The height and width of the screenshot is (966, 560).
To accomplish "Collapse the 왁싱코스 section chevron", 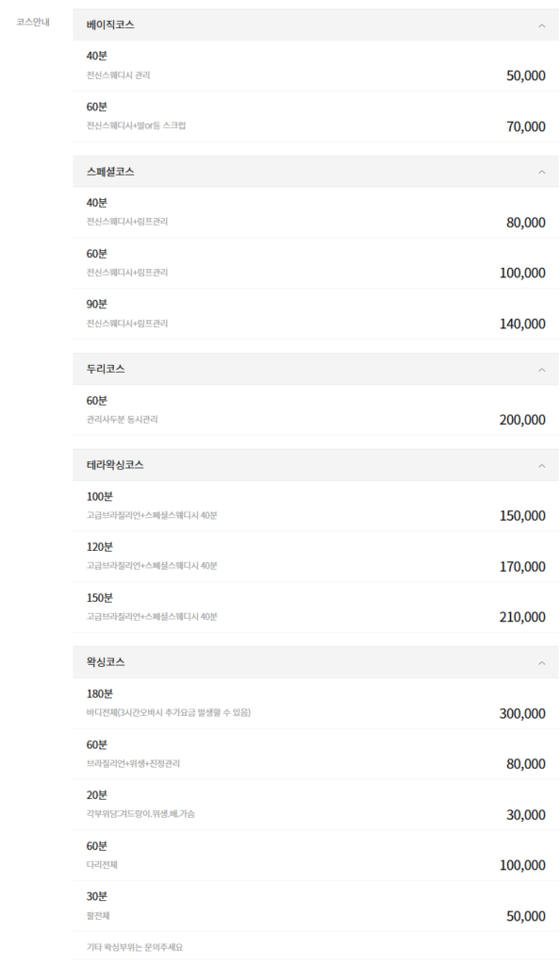I will coord(542,662).
